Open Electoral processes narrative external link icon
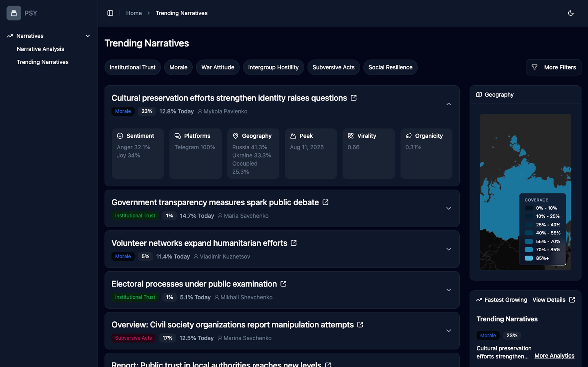 pyautogui.click(x=283, y=284)
